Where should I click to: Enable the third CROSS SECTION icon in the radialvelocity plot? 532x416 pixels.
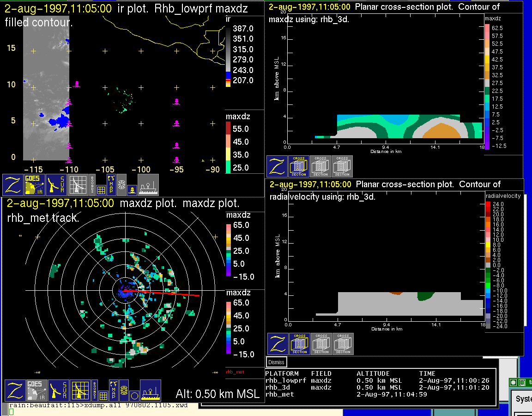(343, 344)
